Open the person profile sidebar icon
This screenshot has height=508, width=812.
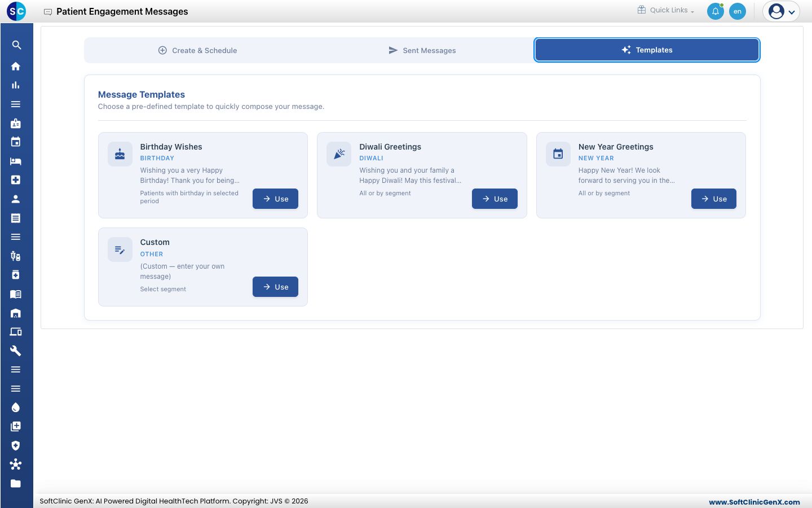(x=16, y=199)
